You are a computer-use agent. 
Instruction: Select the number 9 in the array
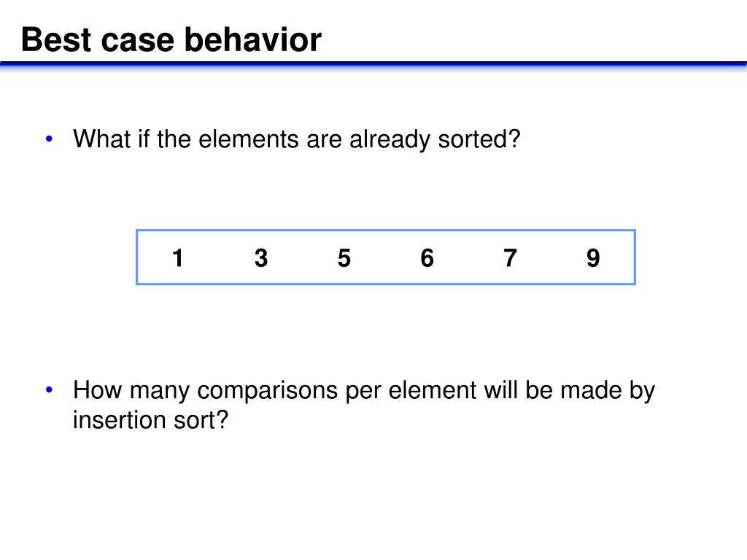pos(593,258)
